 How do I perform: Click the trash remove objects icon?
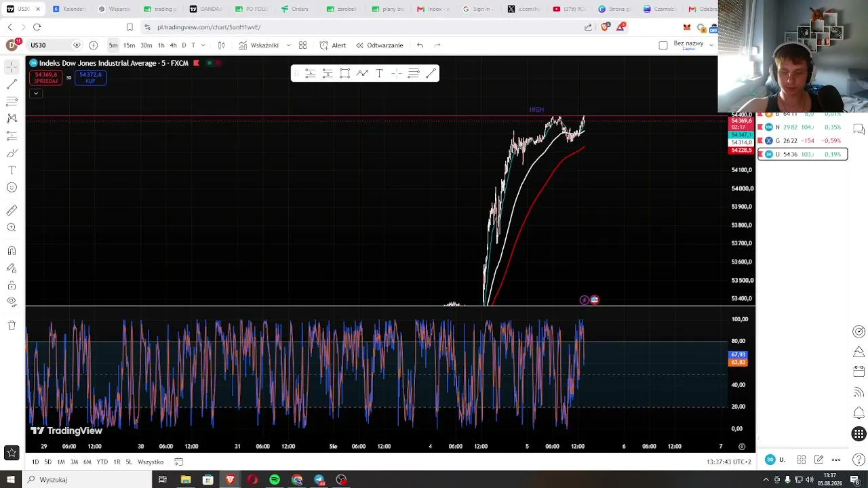click(12, 325)
